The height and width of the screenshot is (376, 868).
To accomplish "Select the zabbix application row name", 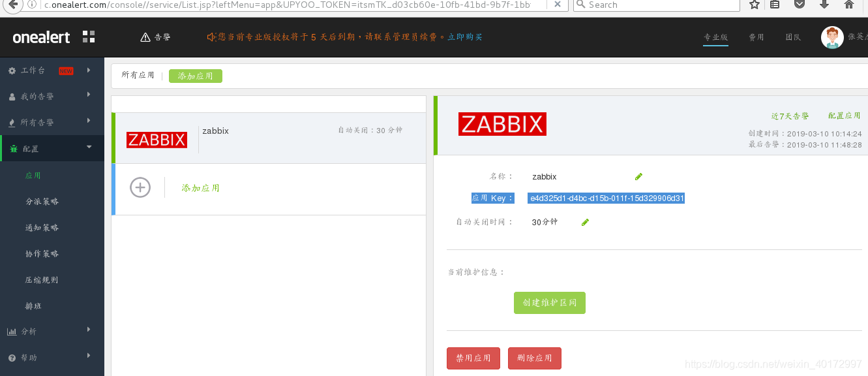I will click(215, 131).
